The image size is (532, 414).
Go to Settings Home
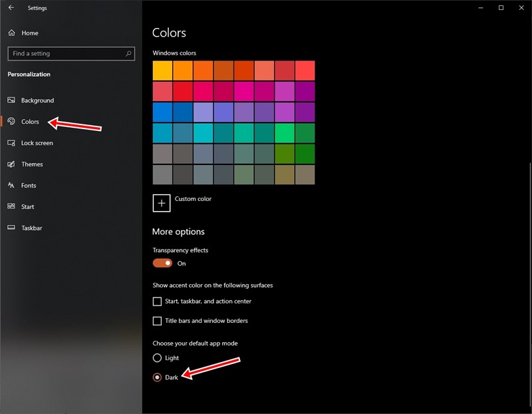(30, 33)
